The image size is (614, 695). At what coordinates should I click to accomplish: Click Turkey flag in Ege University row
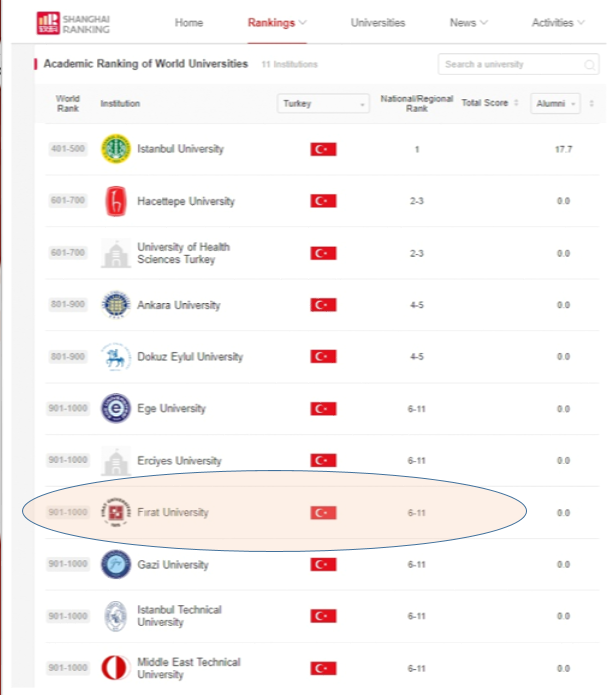pyautogui.click(x=323, y=409)
